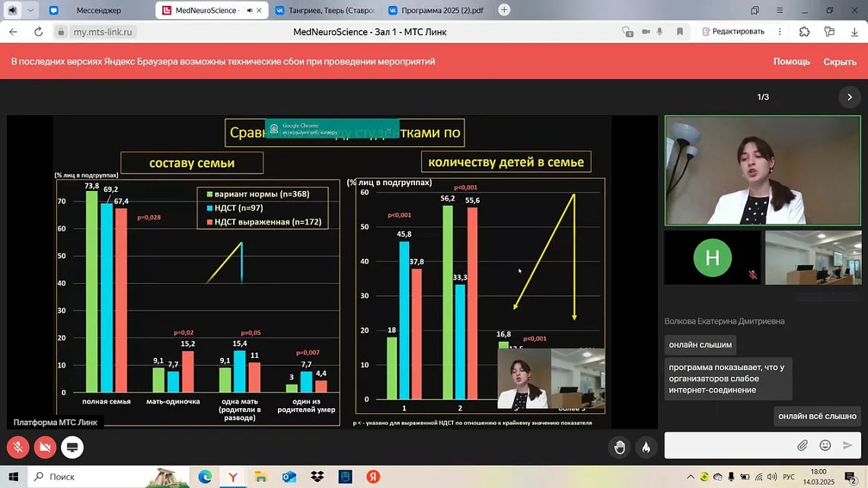Click chat message 'онлайн слышим'
Image resolution: width=868 pixels, height=488 pixels.
pyautogui.click(x=700, y=345)
